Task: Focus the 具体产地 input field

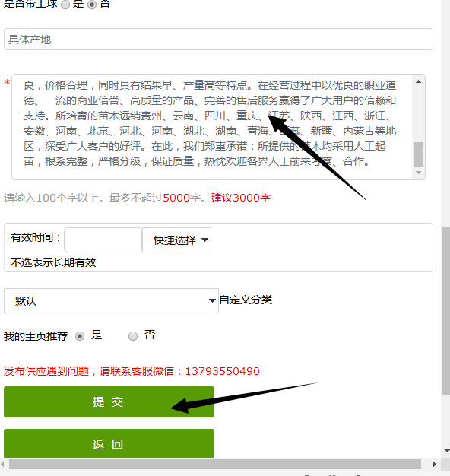Action: coord(218,40)
